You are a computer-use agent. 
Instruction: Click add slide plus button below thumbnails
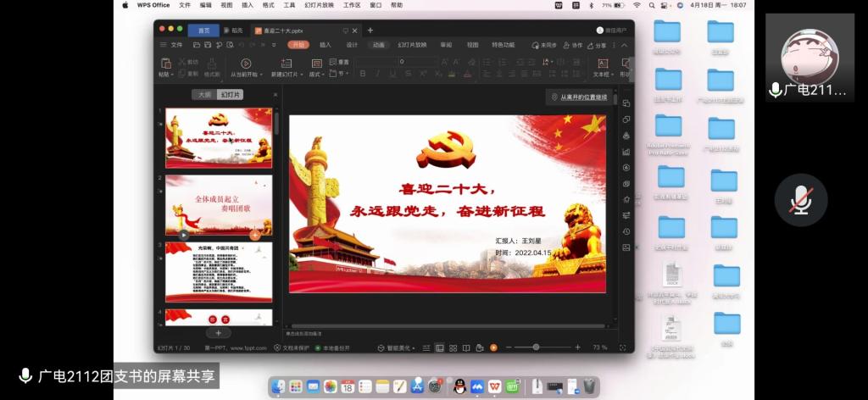coord(218,334)
